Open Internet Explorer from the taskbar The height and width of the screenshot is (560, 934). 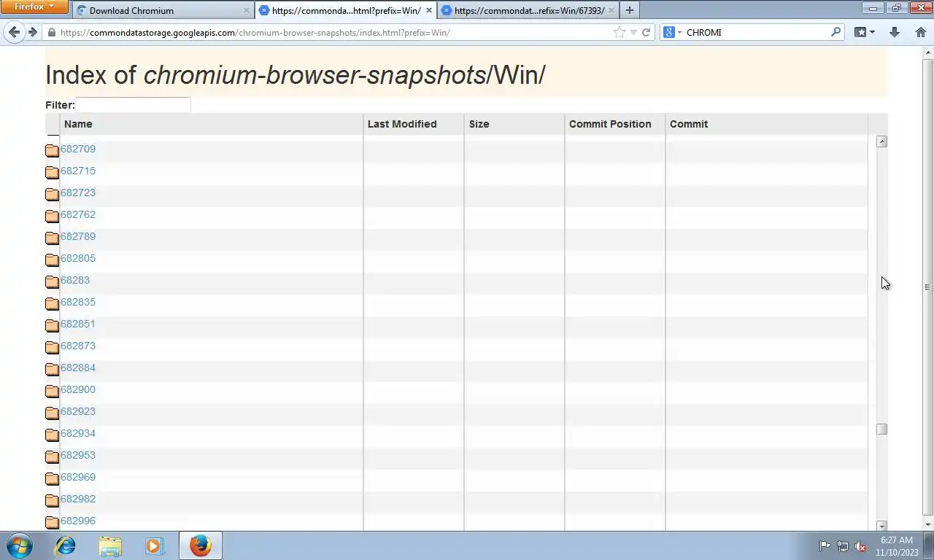[x=66, y=545]
